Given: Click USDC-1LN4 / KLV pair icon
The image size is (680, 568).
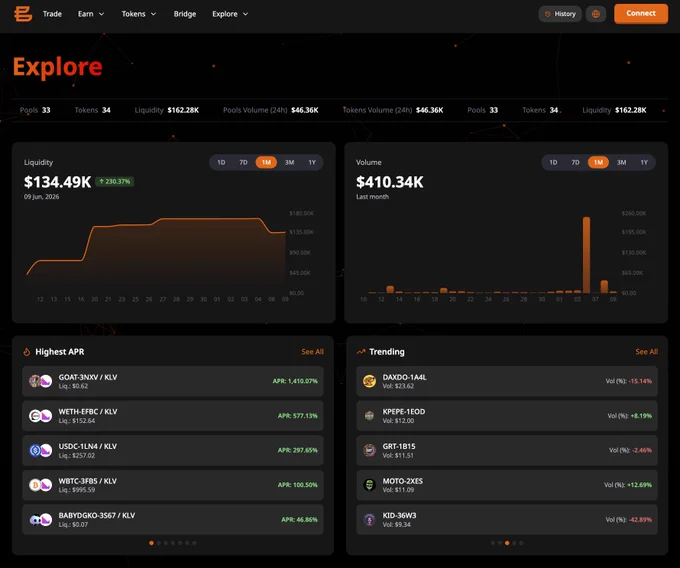Looking at the screenshot, I should pos(40,450).
